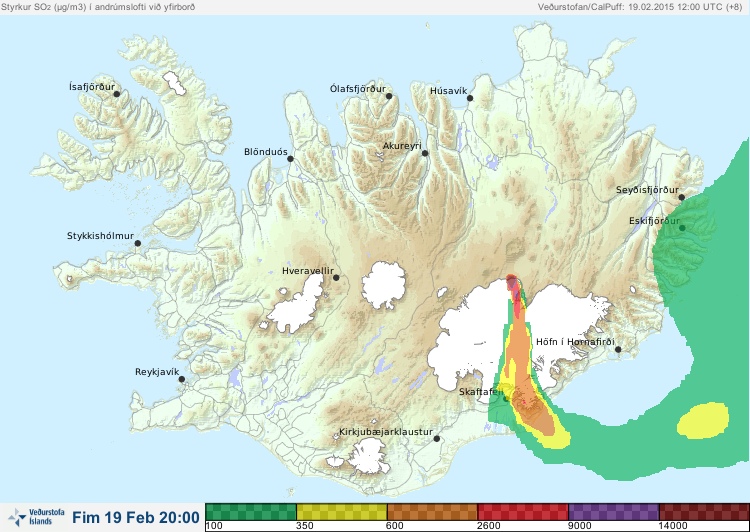The width and height of the screenshot is (750, 532).
Task: Click the Akureyri city label
Action: pos(402,146)
